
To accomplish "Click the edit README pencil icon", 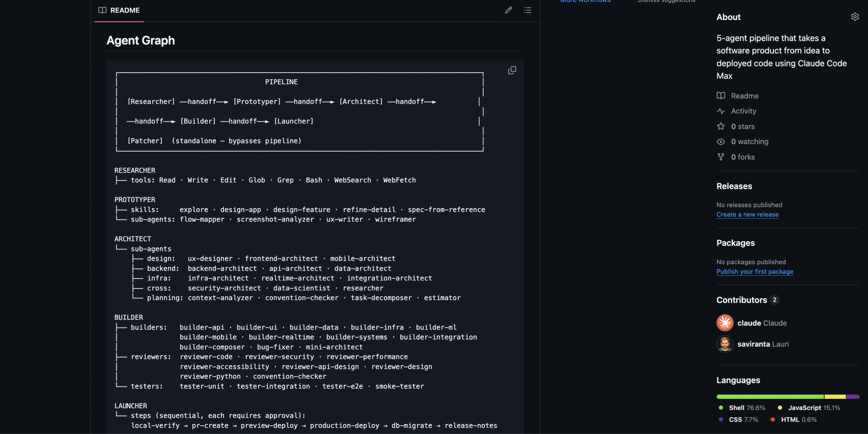I will point(508,10).
